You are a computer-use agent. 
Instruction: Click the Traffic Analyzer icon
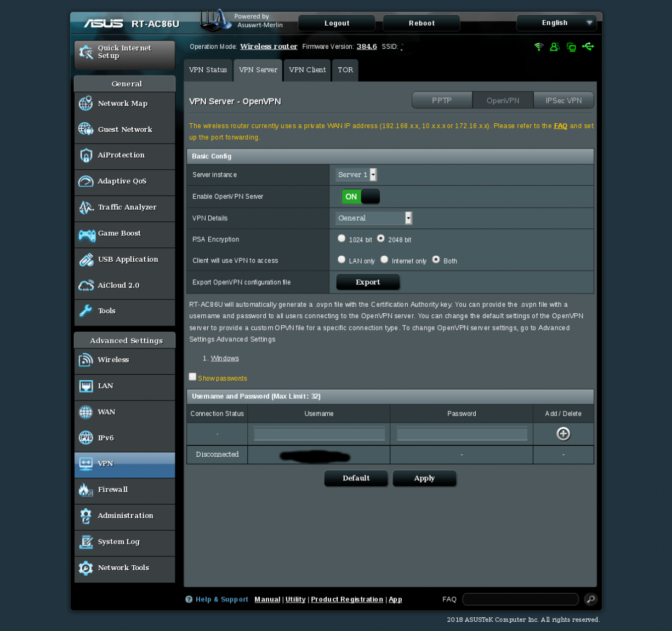(x=86, y=208)
